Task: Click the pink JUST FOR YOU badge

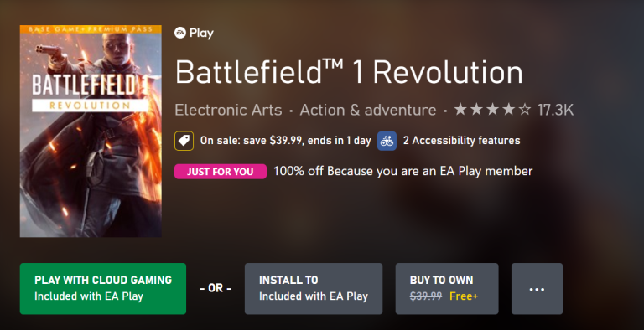Action: (x=221, y=172)
